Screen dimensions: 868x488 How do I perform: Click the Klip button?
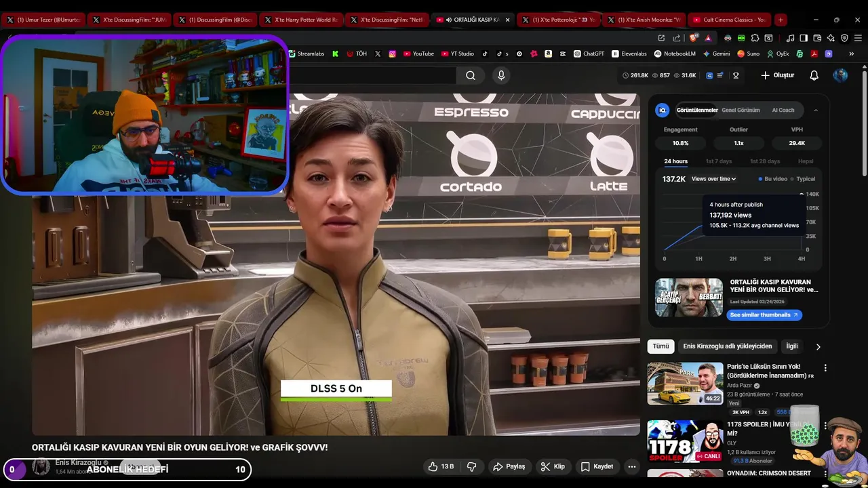click(x=553, y=466)
